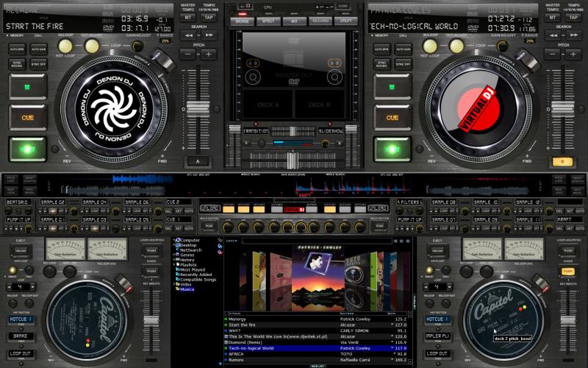Expand the Genres tree node
This screenshot has width=588, height=368.
pos(174,255)
